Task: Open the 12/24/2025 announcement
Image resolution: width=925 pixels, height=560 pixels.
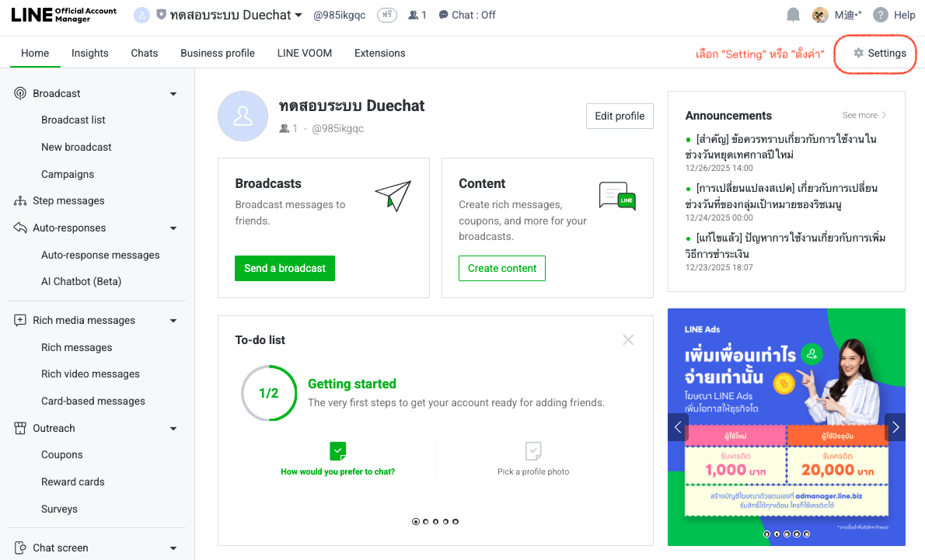Action: click(x=781, y=197)
